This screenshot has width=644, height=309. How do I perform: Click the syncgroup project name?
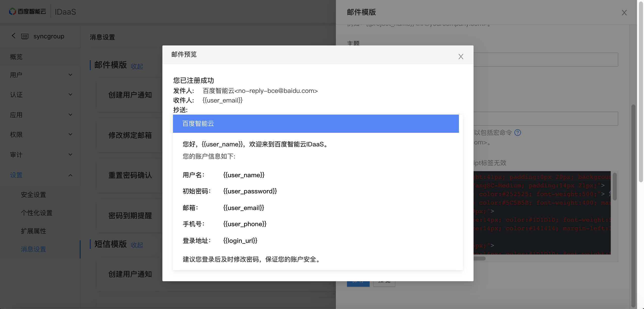pyautogui.click(x=49, y=36)
